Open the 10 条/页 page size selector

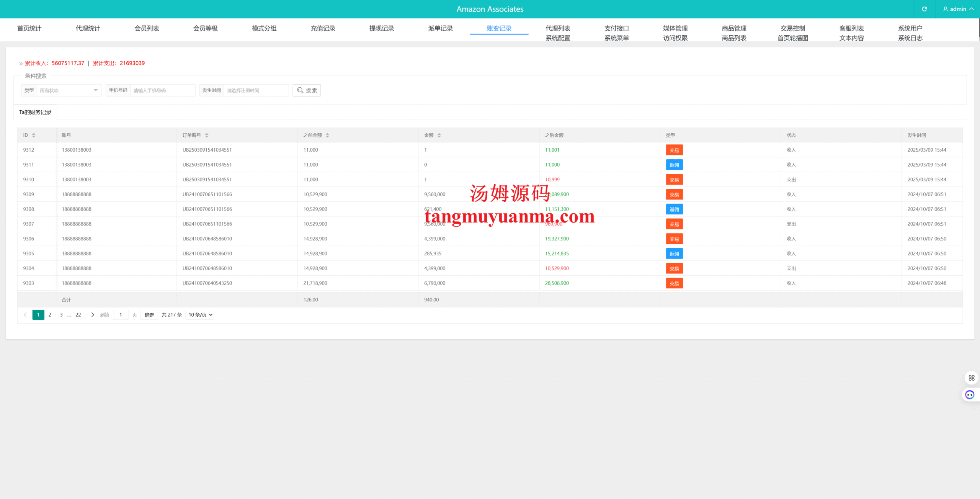(200, 315)
